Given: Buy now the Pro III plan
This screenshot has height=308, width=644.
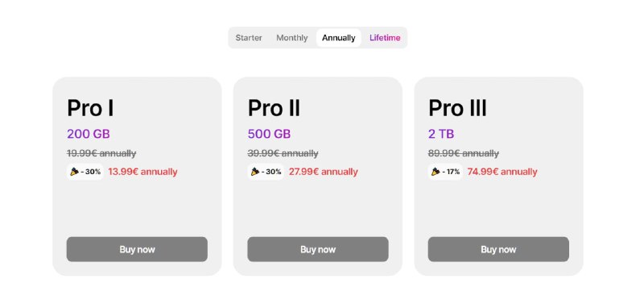Looking at the screenshot, I should [498, 249].
